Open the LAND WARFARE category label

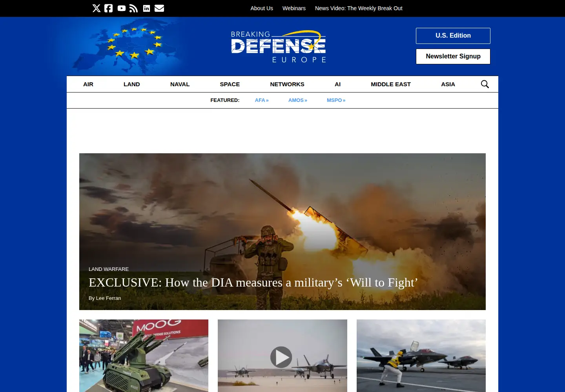tap(109, 269)
